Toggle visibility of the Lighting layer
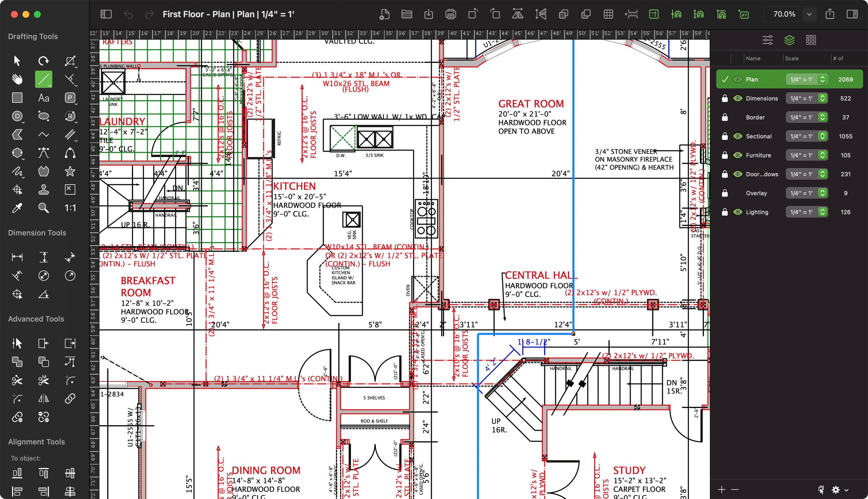 click(737, 212)
